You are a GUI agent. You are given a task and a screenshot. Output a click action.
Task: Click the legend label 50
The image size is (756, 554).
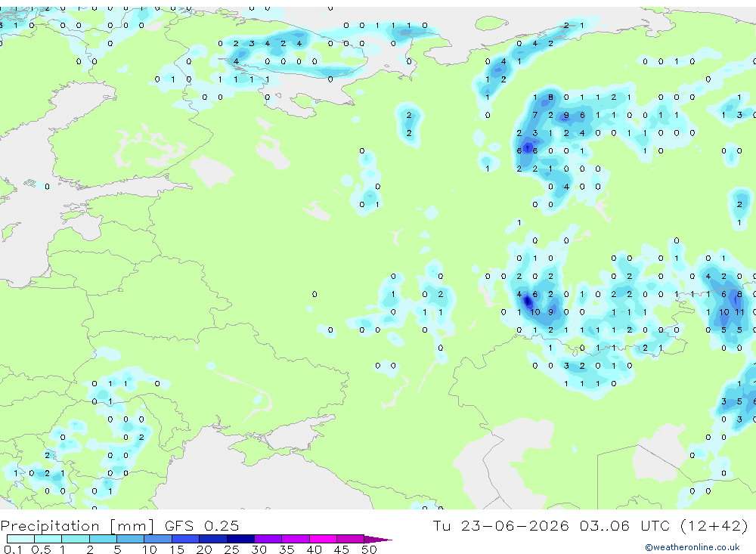point(369,549)
